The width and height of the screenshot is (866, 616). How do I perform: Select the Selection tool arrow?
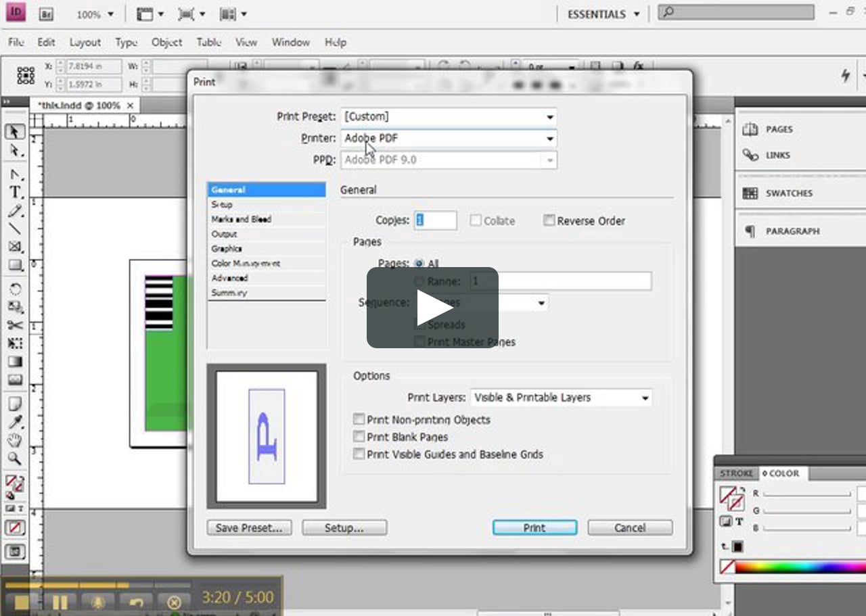pos(15,132)
